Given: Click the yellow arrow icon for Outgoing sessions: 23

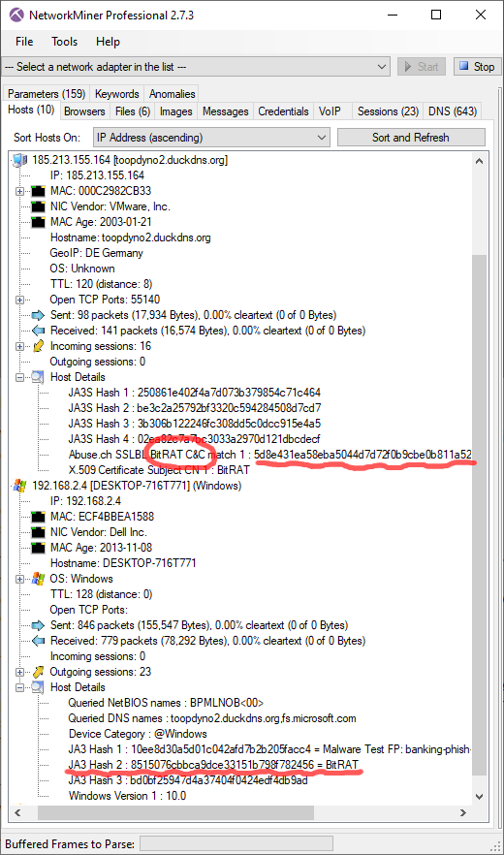Looking at the screenshot, I should point(38,672).
